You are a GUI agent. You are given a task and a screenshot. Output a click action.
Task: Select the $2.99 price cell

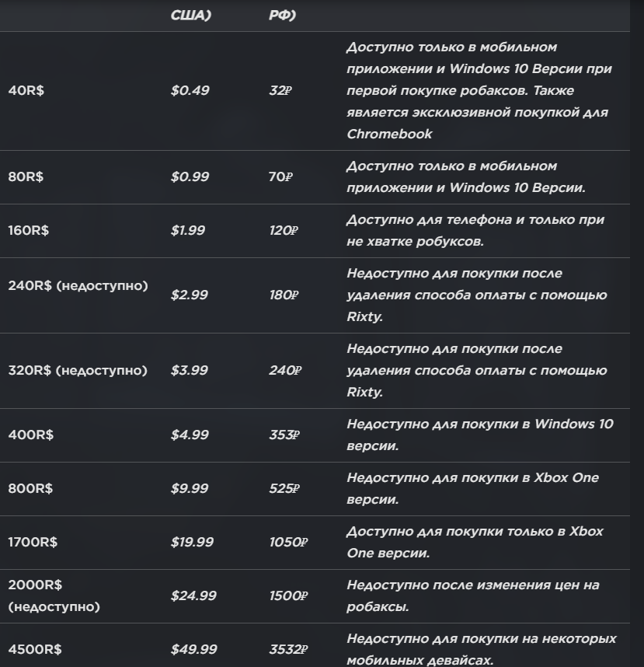click(190, 295)
